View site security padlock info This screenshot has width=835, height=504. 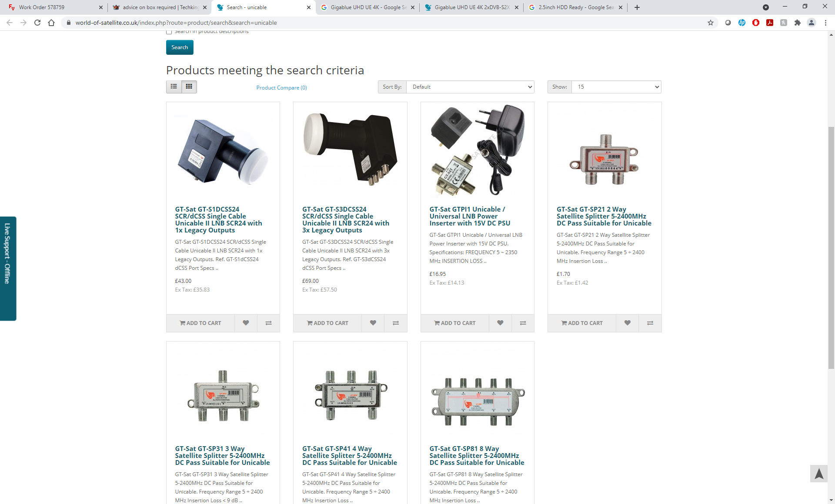(x=68, y=23)
